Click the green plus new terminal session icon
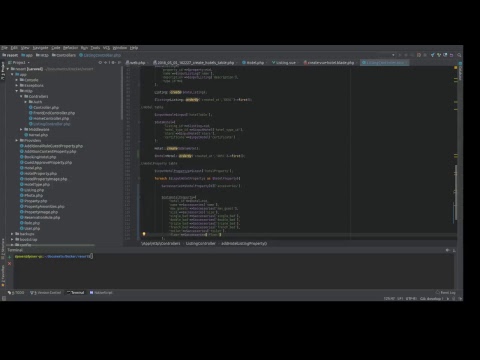 tap(9, 257)
